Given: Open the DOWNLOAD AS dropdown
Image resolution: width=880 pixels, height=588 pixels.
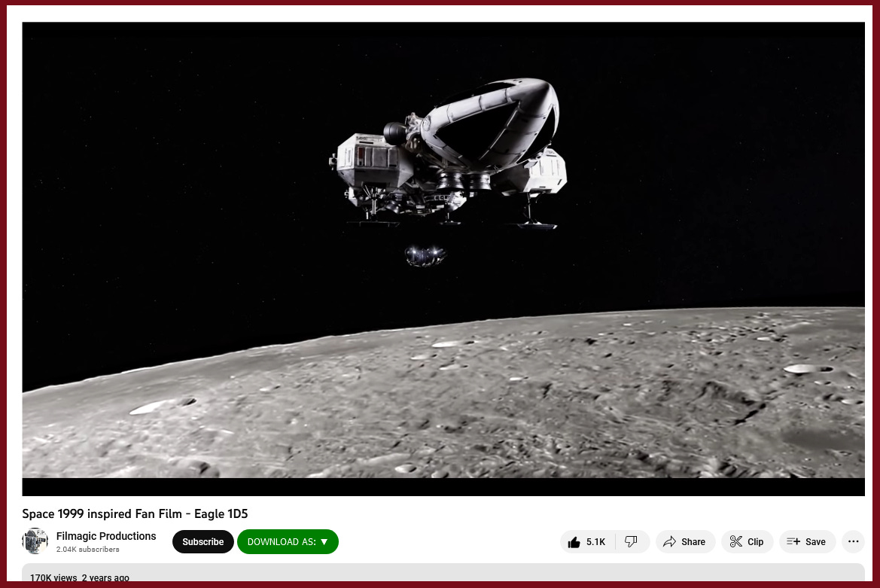Looking at the screenshot, I should (288, 541).
